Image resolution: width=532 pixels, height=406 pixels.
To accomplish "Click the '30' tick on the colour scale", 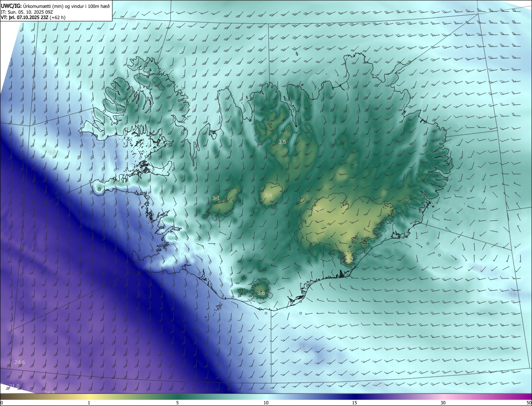I will pos(443,403).
